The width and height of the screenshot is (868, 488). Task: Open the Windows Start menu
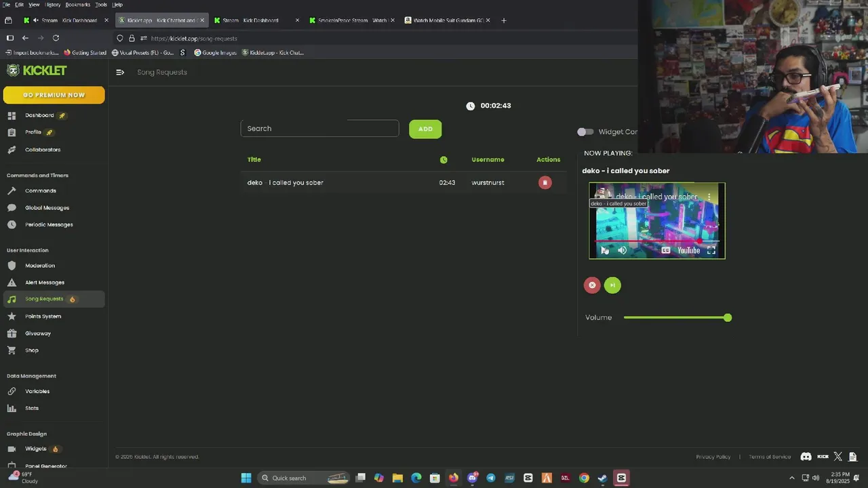(246, 478)
